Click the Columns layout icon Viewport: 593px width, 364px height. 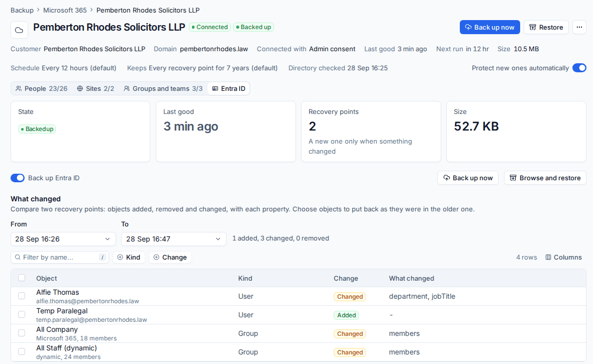click(x=548, y=258)
